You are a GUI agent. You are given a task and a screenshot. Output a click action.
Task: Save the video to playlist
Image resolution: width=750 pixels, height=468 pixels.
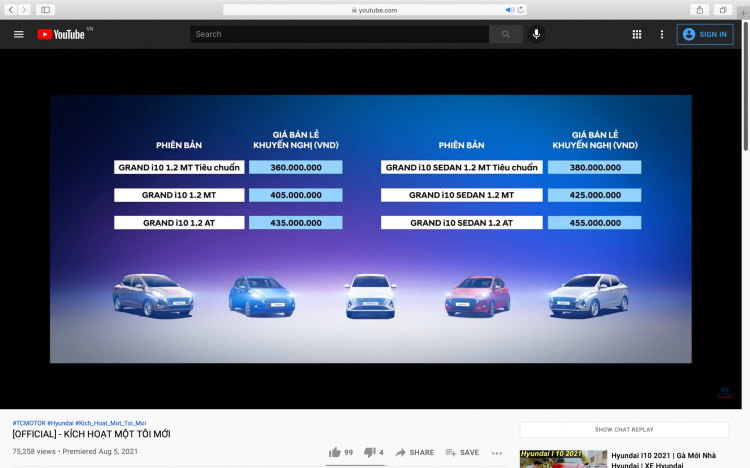coord(462,452)
